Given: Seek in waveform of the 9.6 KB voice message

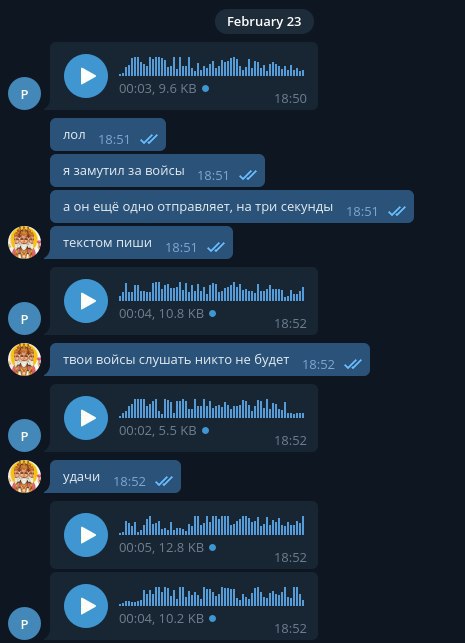Looking at the screenshot, I should click(212, 66).
